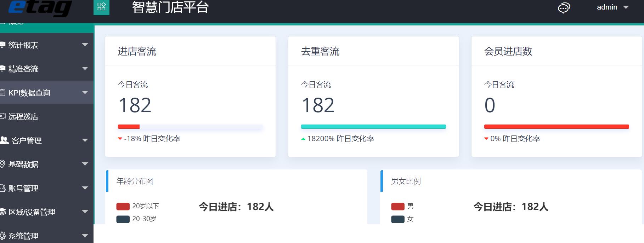Click the 系统管理 gear icon

3,236
